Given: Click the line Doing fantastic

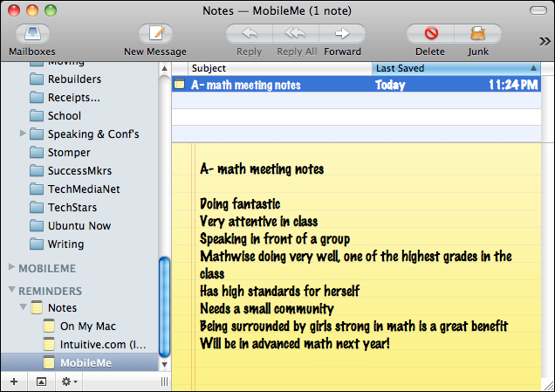Looking at the screenshot, I should (240, 204).
